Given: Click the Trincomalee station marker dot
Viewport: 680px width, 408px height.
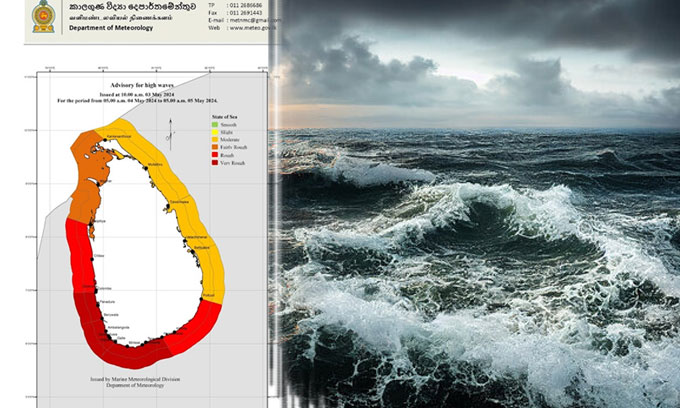Looking at the screenshot, I should 168,206.
